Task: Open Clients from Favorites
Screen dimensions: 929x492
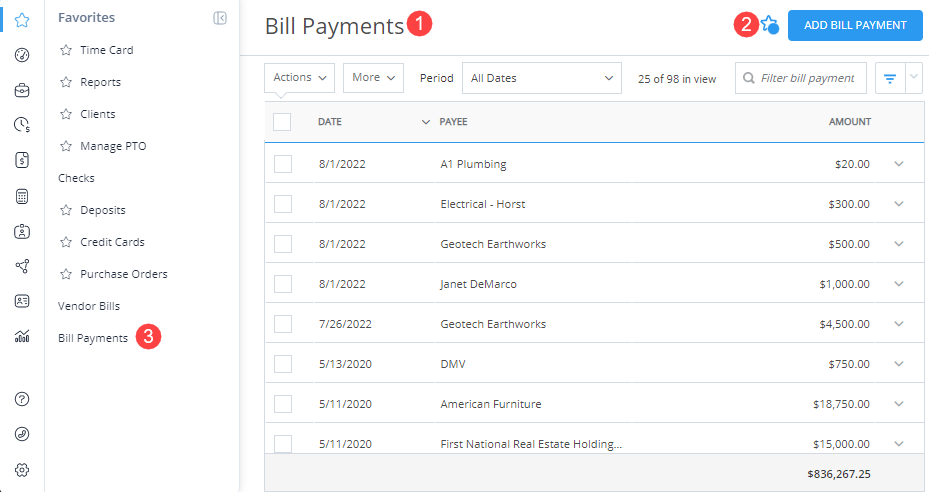Action: pyautogui.click(x=98, y=114)
